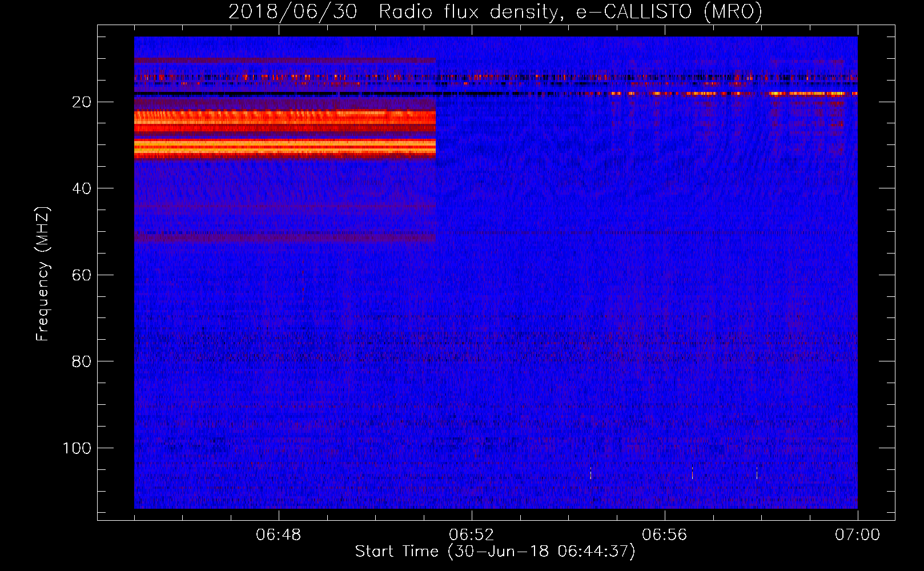Viewport: 924px width, 571px height.
Task: Click the 'Frequency (MHZ)' axis label
Action: coord(43,274)
